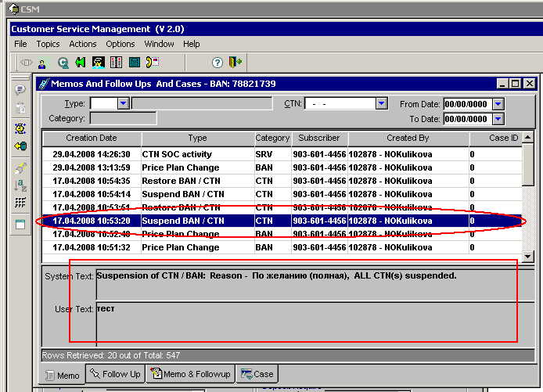Sort by Creation Date column header

point(92,138)
